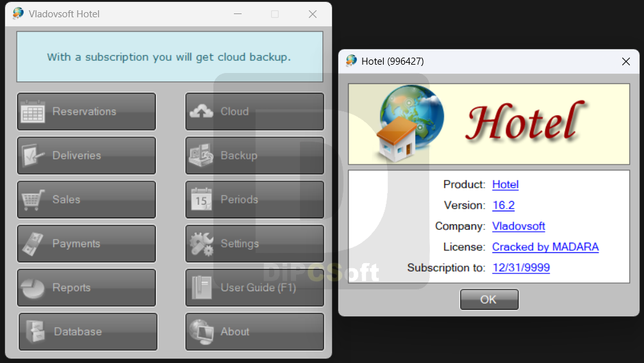Click the Hotel globe and house logo
This screenshot has width=644, height=363.
coord(410,124)
